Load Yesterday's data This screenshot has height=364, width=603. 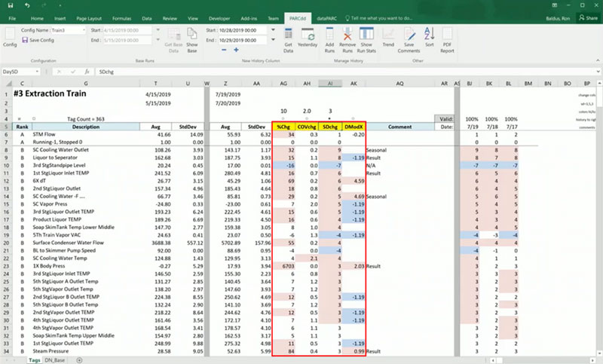(308, 38)
